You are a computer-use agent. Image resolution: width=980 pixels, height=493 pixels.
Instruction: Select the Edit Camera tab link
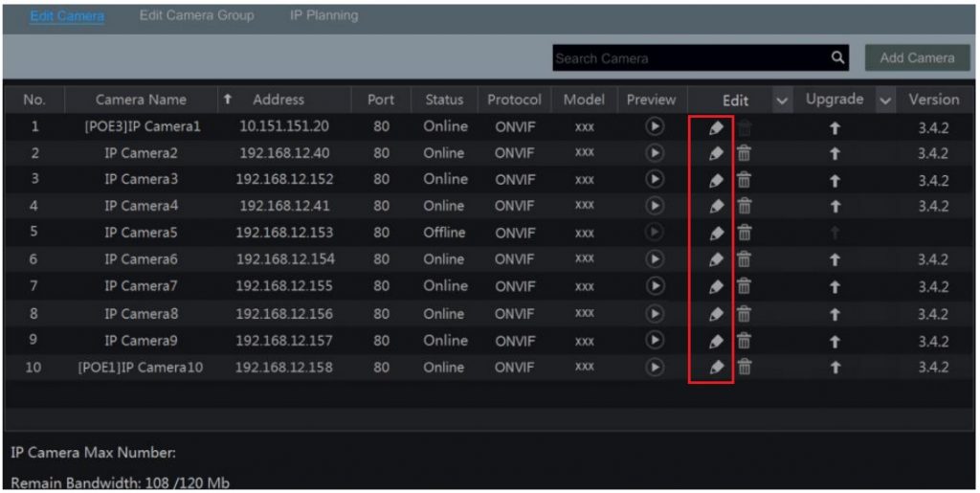click(x=67, y=16)
